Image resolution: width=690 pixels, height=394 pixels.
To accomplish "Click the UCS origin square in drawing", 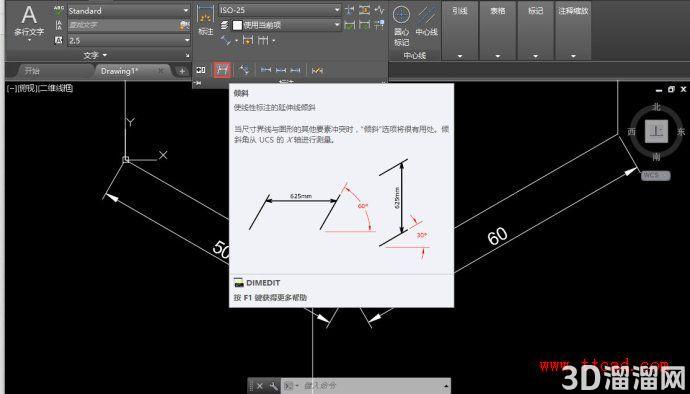I will (125, 159).
